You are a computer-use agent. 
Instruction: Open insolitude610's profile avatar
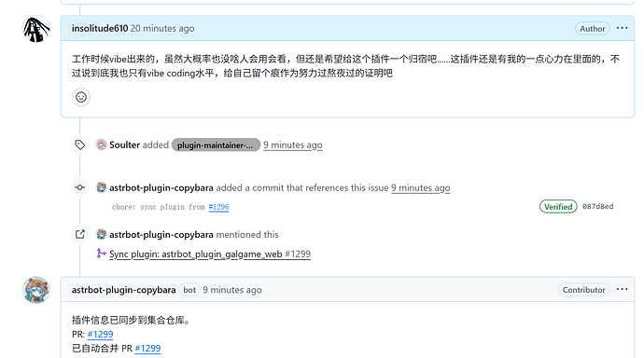pyautogui.click(x=36, y=29)
